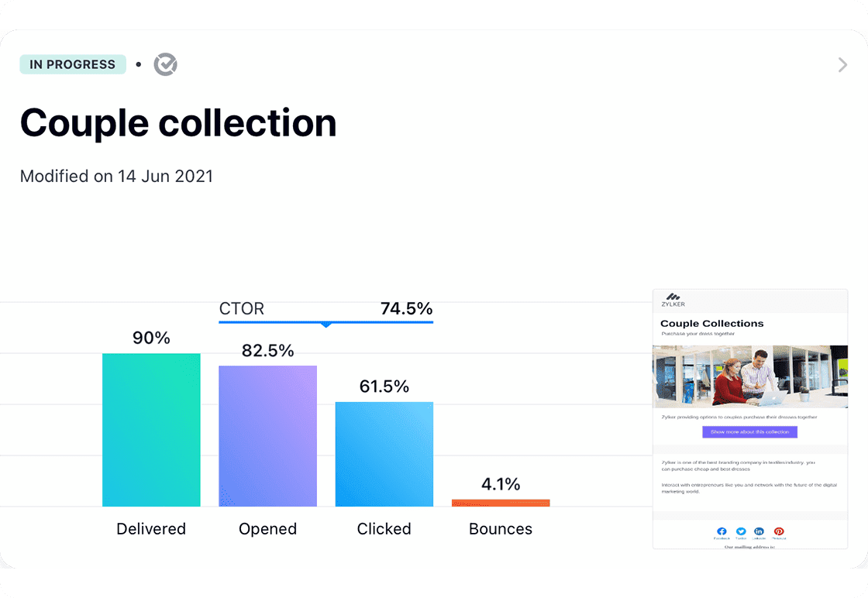Expand the Bounces metric details
Screen dimensions: 868x598
pos(501,503)
